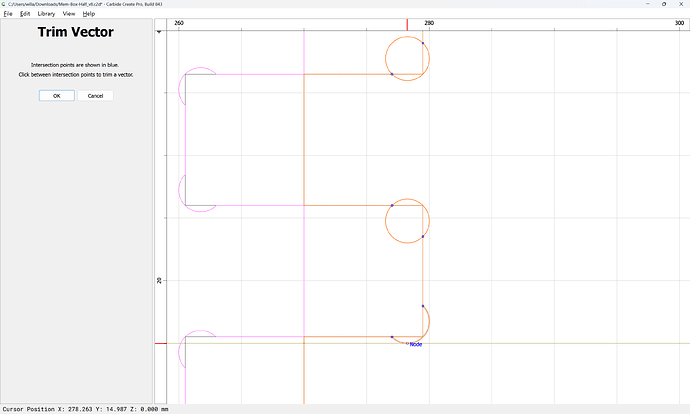Click the Carbide Create app icon in title bar
The image size is (690, 414).
(4, 4)
